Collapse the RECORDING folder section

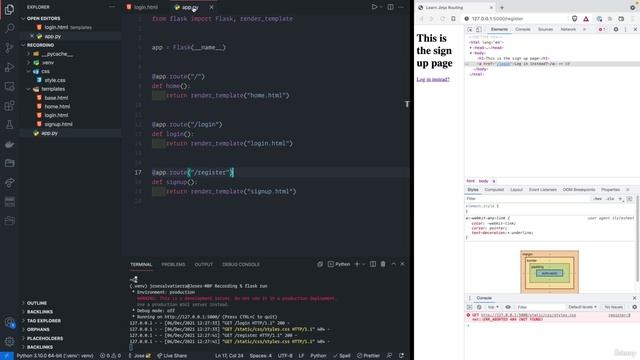(37, 45)
